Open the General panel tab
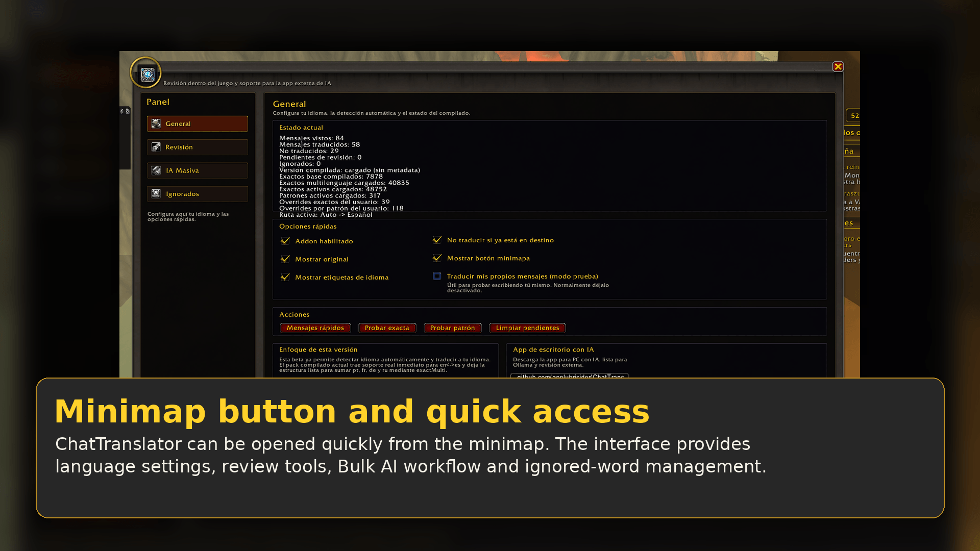This screenshot has width=980, height=551. [198, 123]
